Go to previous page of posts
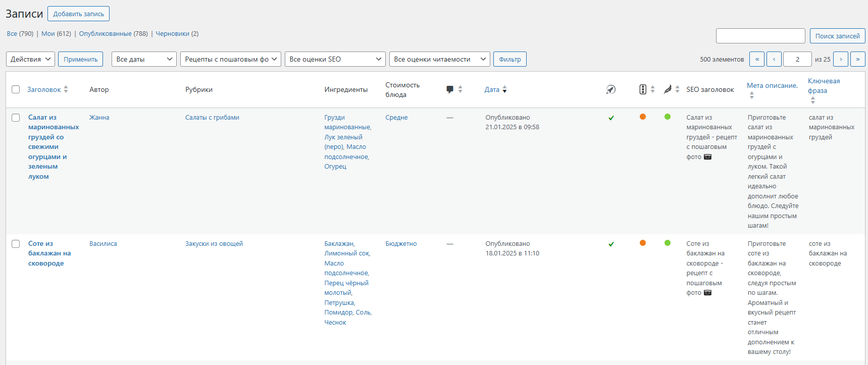Screen dimensions: 868x365 click(774, 59)
